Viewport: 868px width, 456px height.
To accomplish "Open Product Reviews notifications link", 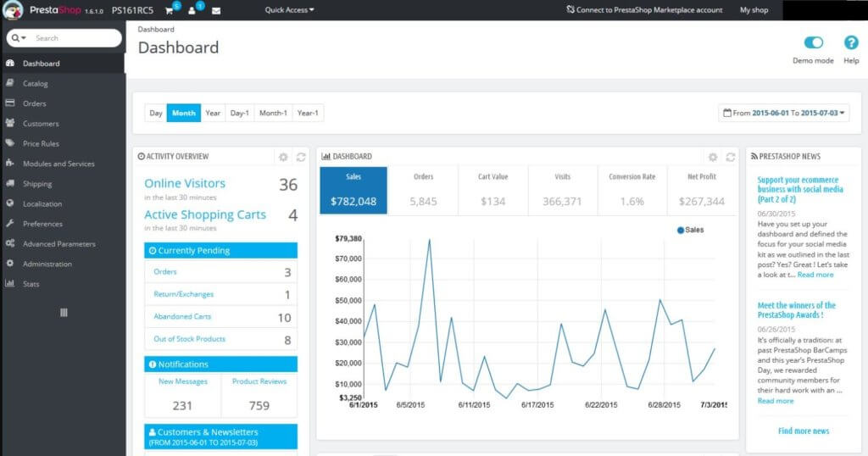I will point(259,381).
